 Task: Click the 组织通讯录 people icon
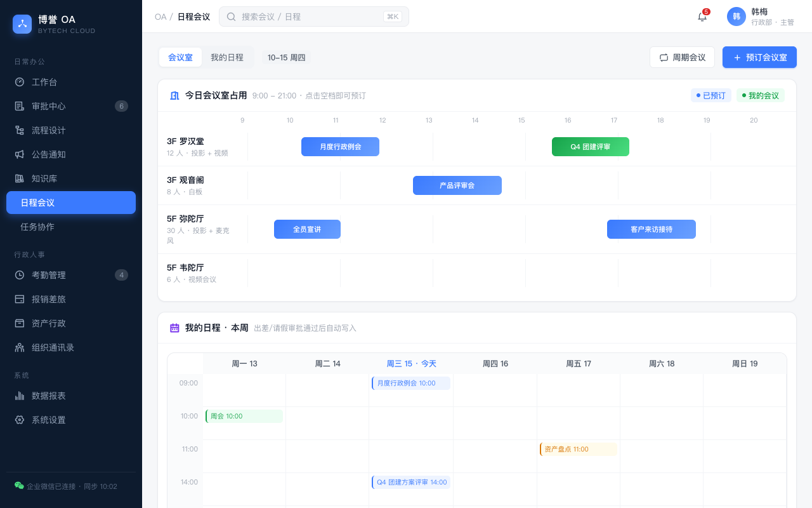coord(20,347)
